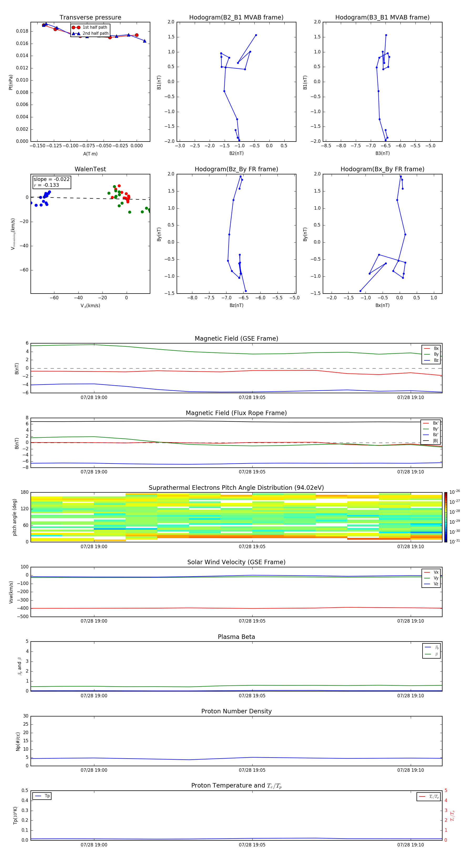
Task: Click 'Hodogram(B3_B1 MVAB frame)' title
Action: (382, 18)
